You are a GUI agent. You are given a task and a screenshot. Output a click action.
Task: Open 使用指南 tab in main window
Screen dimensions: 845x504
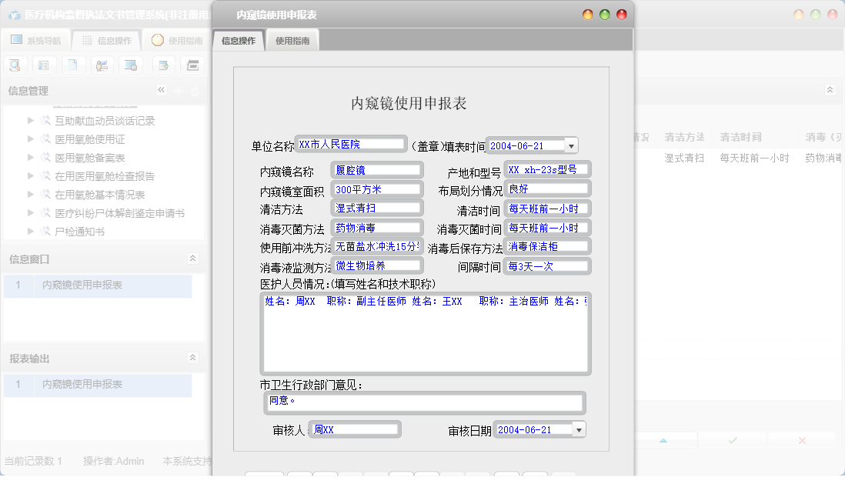(177, 41)
